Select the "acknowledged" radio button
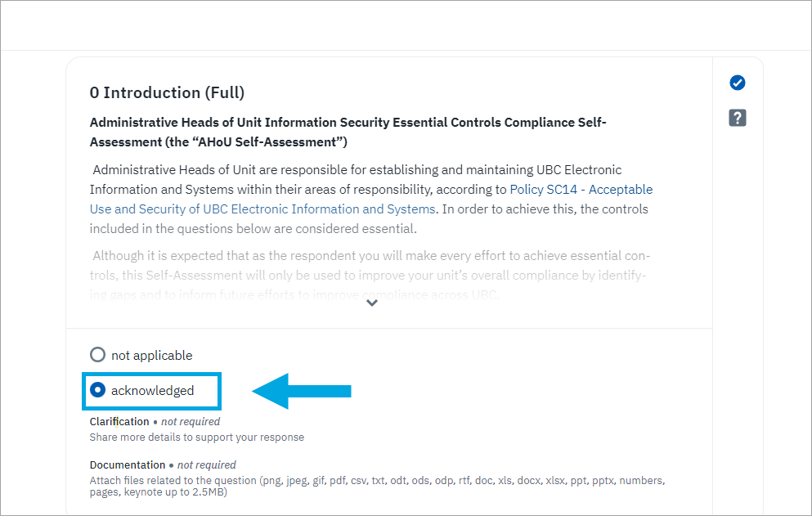The height and width of the screenshot is (516, 812). 98,390
